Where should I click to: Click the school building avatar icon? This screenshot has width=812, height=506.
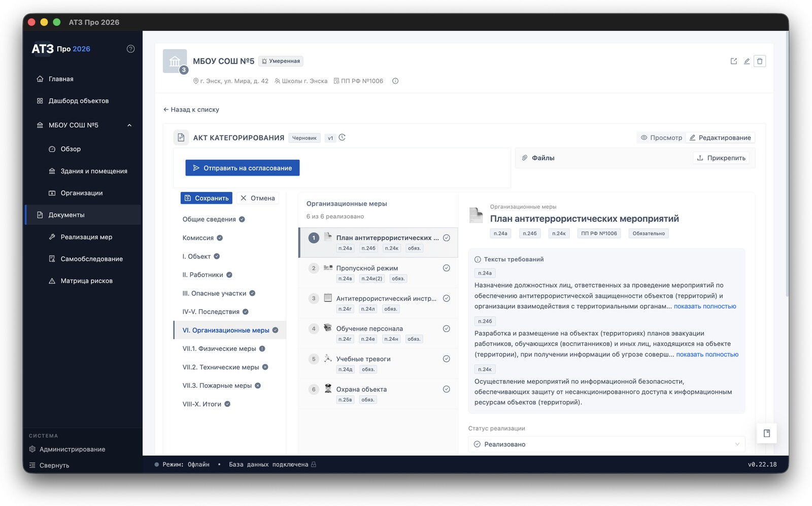[x=175, y=61]
